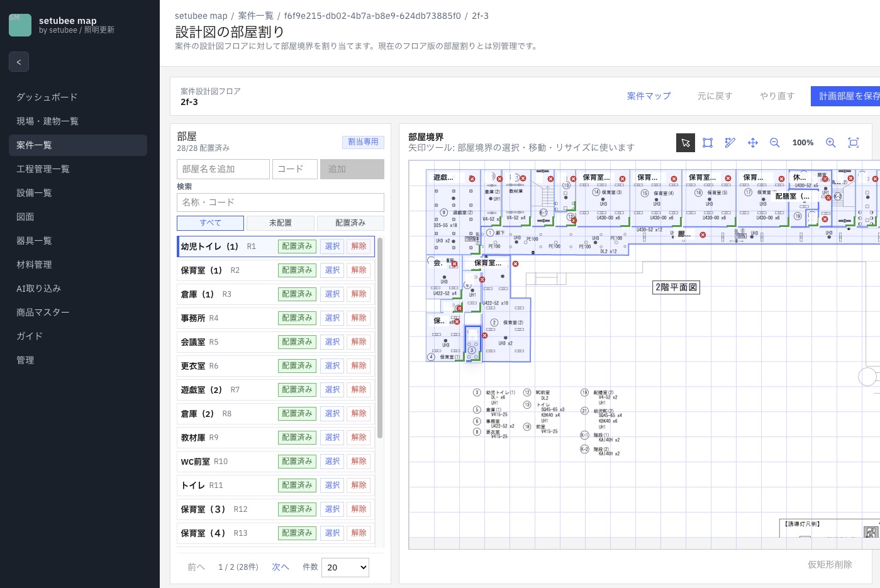Save with 計画部屋を保存 button

pyautogui.click(x=845, y=96)
